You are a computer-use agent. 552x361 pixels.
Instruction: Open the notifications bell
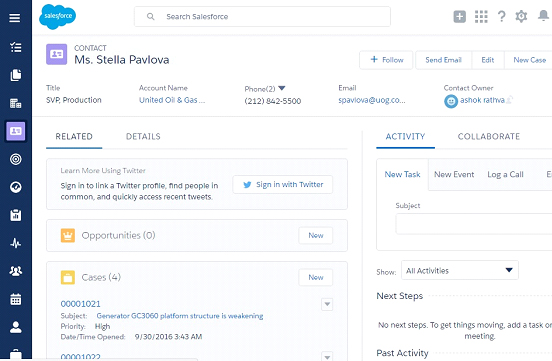(543, 16)
